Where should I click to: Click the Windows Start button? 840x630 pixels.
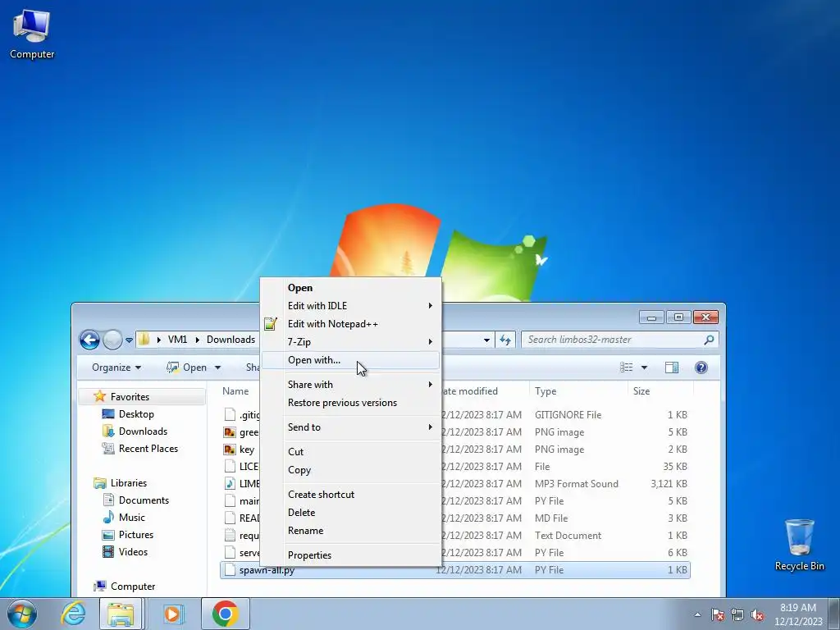22,614
